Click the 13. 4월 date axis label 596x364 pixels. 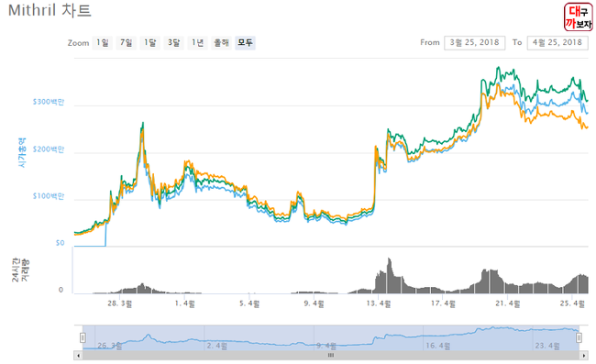(x=379, y=303)
